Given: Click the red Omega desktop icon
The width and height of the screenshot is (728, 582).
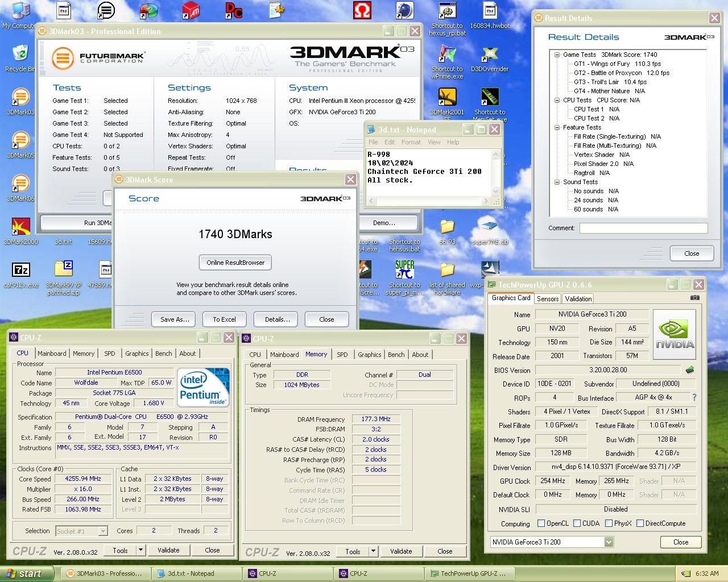Looking at the screenshot, I should click(362, 10).
